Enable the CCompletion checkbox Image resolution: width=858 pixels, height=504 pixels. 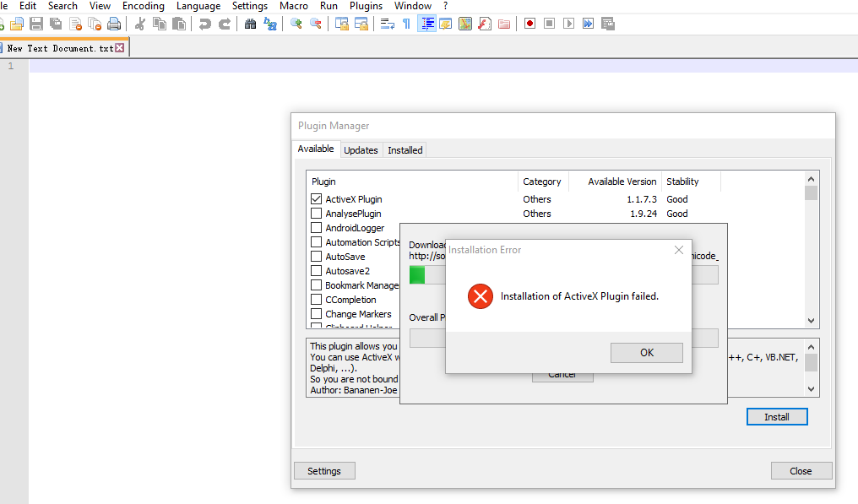(317, 300)
